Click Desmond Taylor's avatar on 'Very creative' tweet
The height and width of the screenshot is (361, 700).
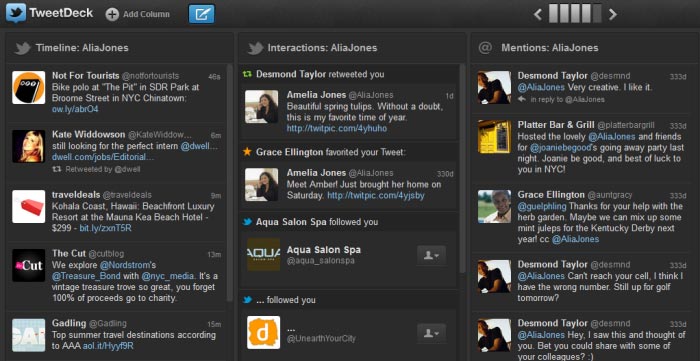494,87
